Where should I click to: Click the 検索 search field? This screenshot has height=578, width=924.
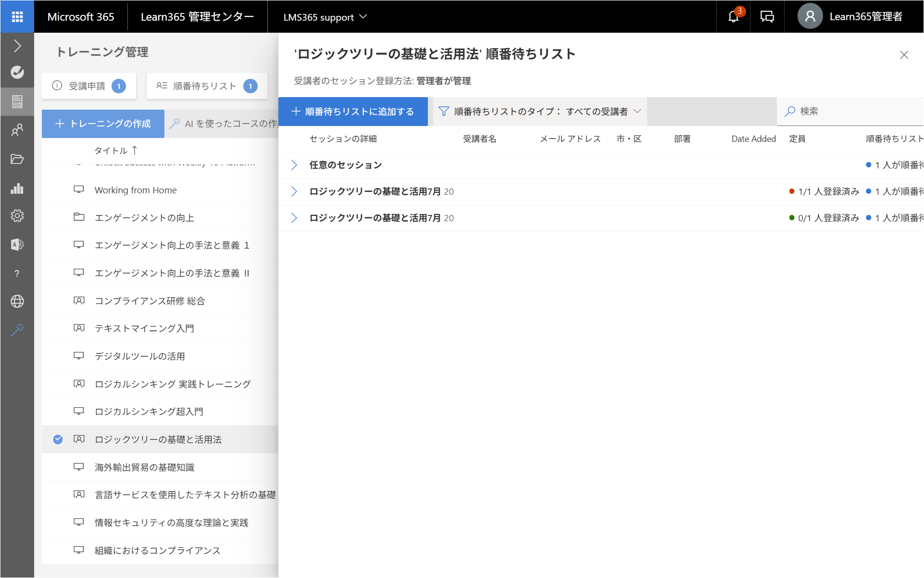850,112
